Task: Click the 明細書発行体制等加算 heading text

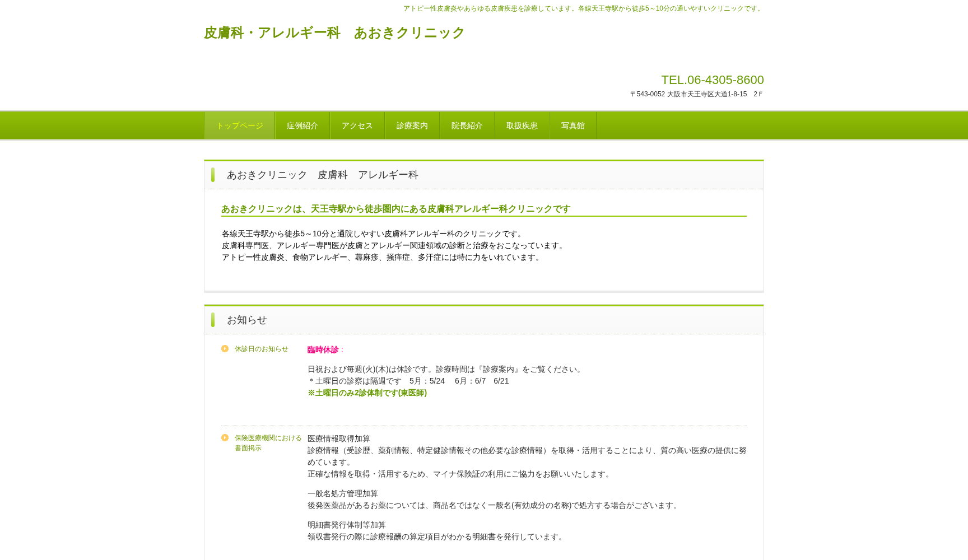Action: [x=347, y=525]
